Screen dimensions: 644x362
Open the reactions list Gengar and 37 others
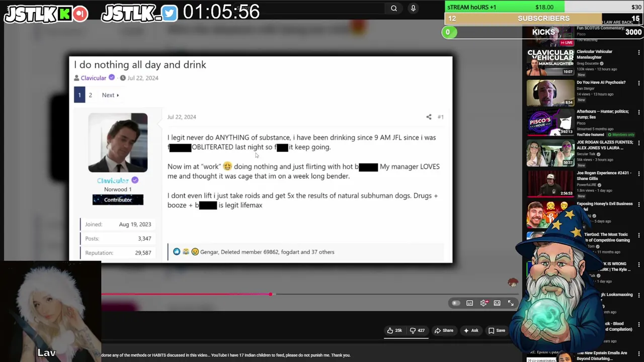coord(267,252)
